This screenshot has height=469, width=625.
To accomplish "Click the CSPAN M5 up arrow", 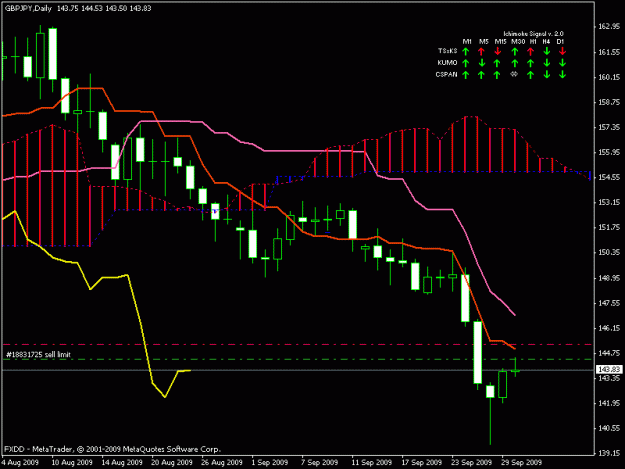I will (x=481, y=75).
